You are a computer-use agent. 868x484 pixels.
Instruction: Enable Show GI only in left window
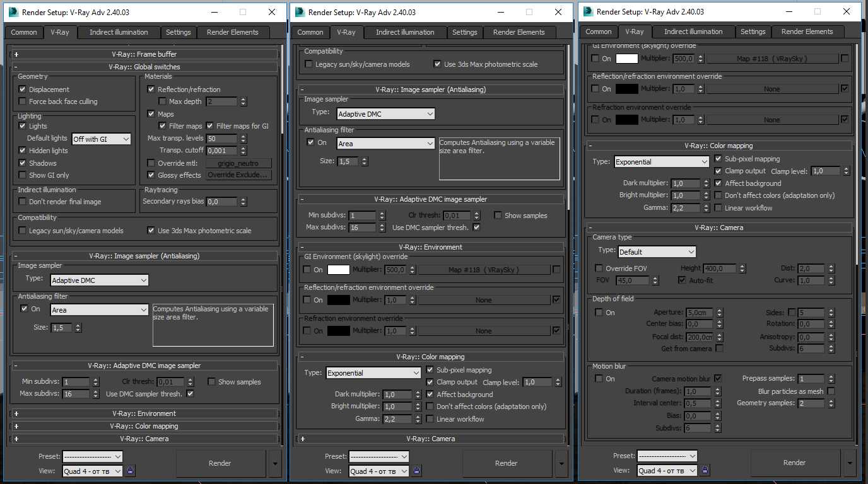pyautogui.click(x=23, y=175)
